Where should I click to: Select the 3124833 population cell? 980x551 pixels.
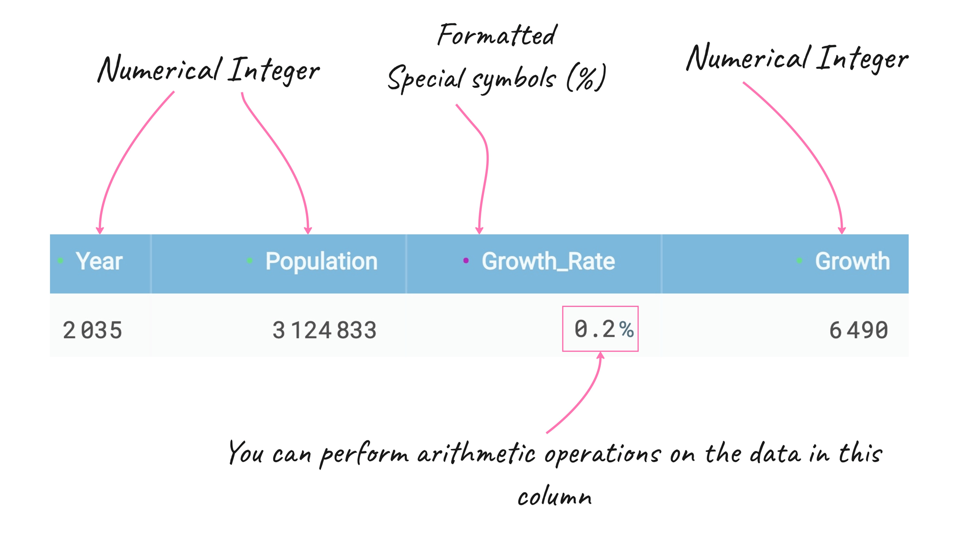[x=325, y=330]
